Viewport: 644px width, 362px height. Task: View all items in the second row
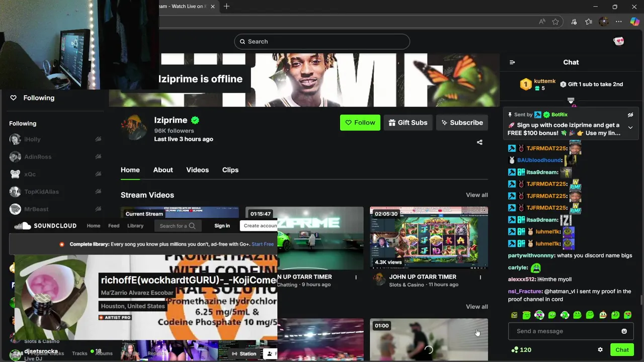[477, 307]
